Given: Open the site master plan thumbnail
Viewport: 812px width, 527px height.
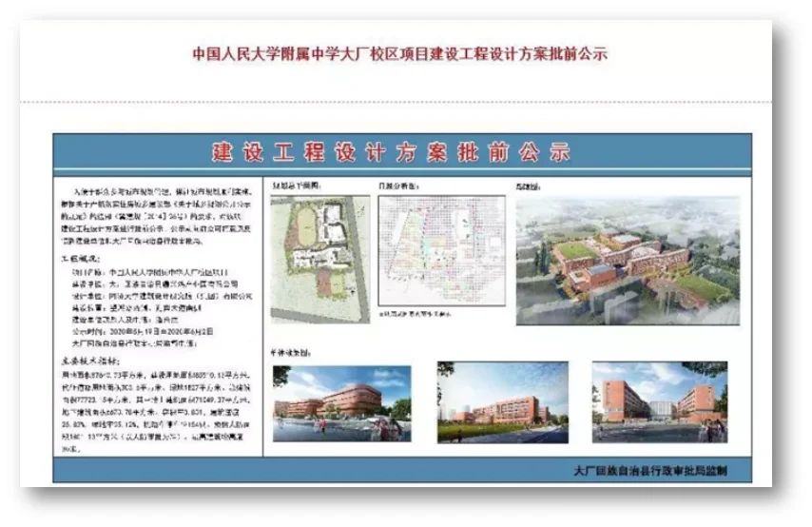Looking at the screenshot, I should 320,259.
